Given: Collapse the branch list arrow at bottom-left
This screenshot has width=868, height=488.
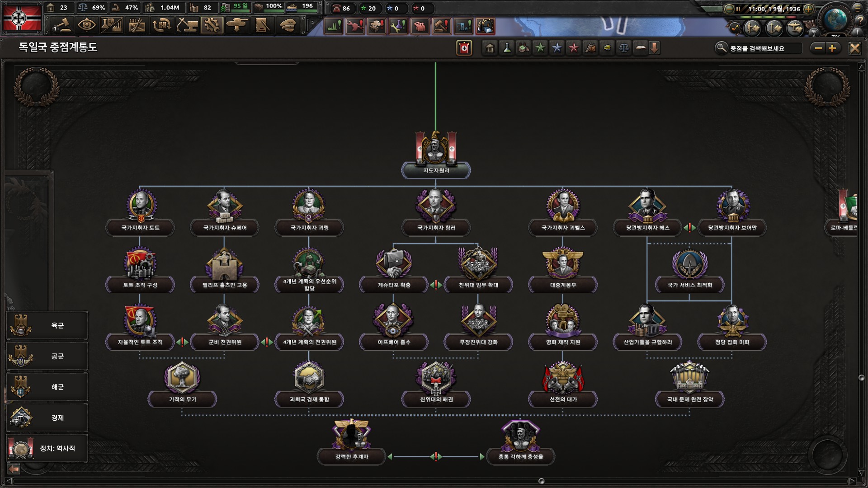Looking at the screenshot, I should click(14, 469).
